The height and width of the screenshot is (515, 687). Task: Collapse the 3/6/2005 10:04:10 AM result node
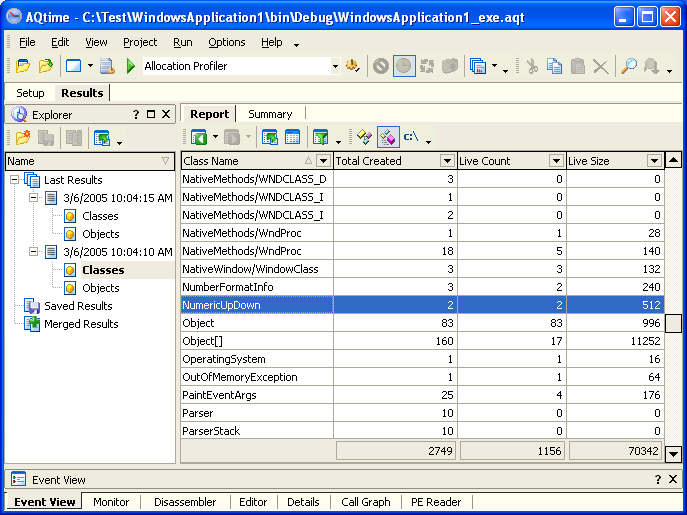[x=34, y=252]
